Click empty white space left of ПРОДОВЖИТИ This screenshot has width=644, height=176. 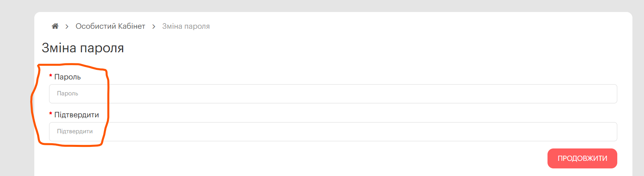(319, 158)
